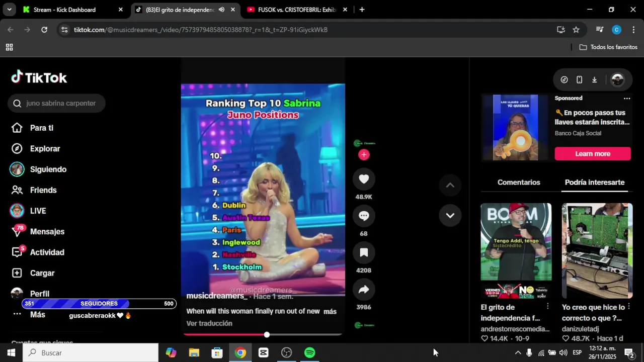This screenshot has width=644, height=362.
Task: Go to next video down arrow
Action: click(450, 215)
